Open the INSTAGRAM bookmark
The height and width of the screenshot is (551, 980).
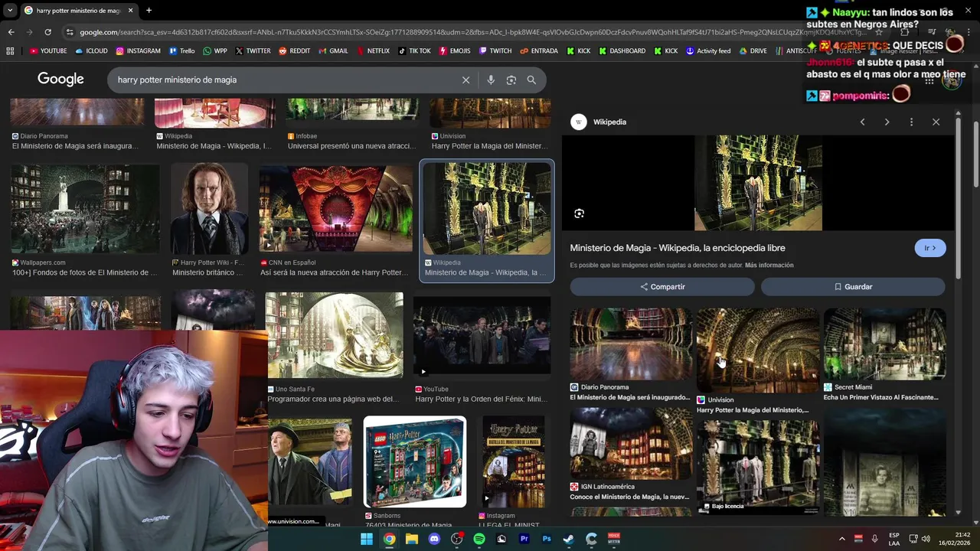click(x=139, y=51)
